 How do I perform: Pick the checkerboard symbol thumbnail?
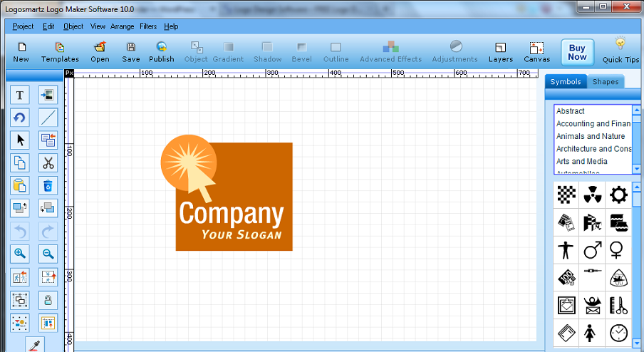[566, 195]
